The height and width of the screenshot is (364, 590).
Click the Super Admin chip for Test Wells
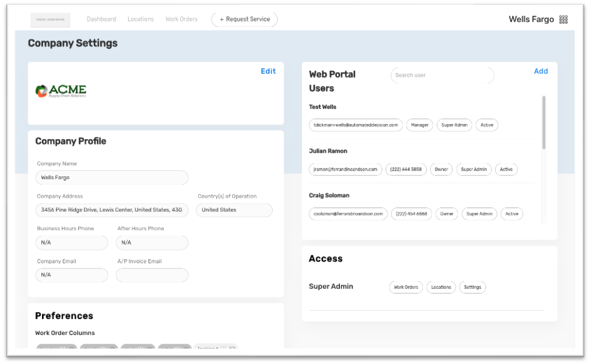454,125
